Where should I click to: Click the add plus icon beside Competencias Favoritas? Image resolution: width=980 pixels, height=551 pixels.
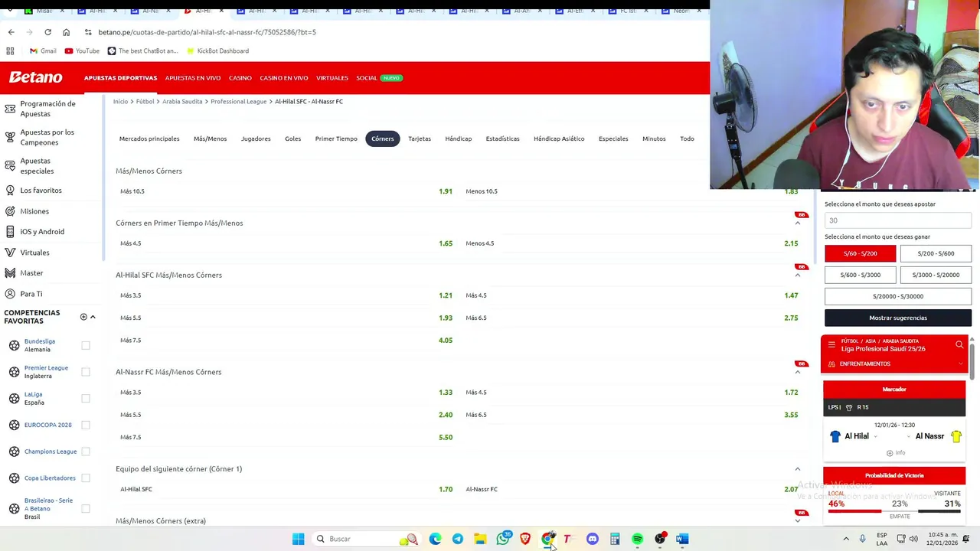83,317
